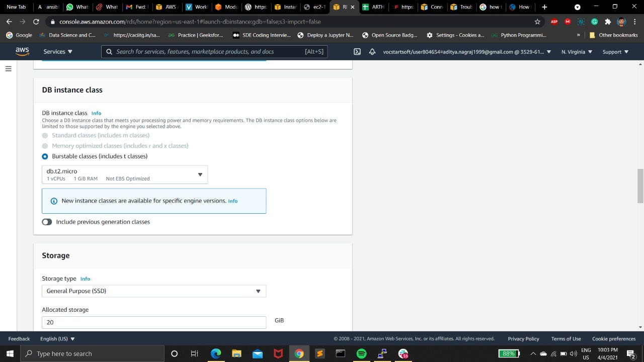The height and width of the screenshot is (362, 644).
Task: Toggle Include previous generation classes
Action: click(47, 222)
